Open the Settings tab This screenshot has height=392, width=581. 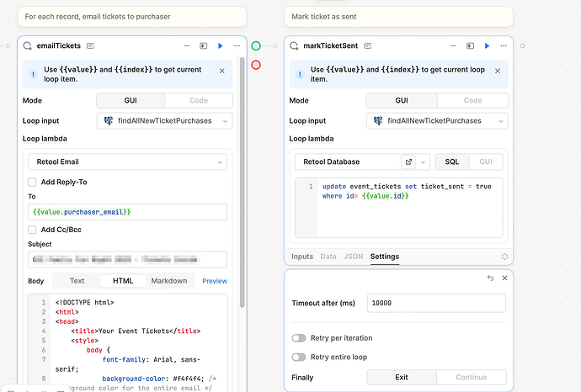tap(385, 257)
